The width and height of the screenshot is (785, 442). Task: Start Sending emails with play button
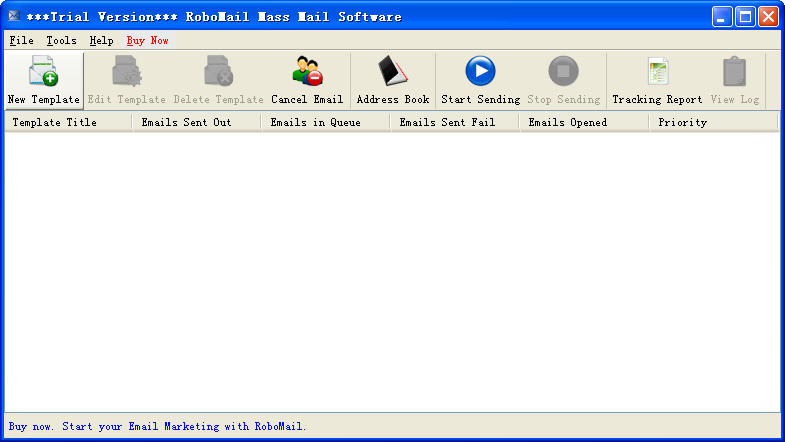coord(480,81)
